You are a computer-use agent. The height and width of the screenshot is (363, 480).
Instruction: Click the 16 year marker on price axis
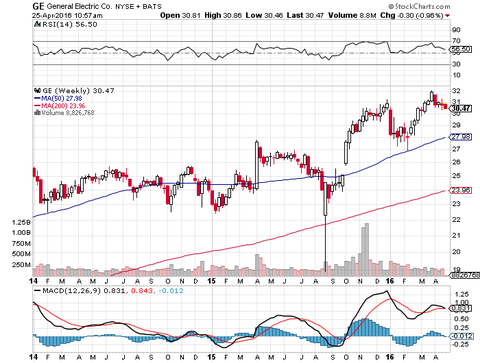pos(390,281)
